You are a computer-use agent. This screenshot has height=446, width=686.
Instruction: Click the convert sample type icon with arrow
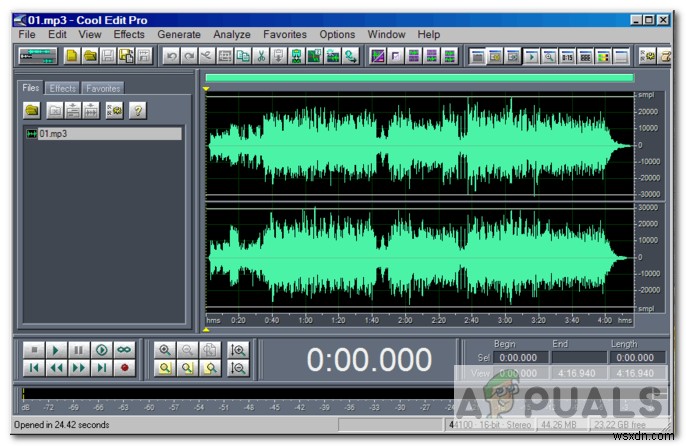tap(350, 56)
